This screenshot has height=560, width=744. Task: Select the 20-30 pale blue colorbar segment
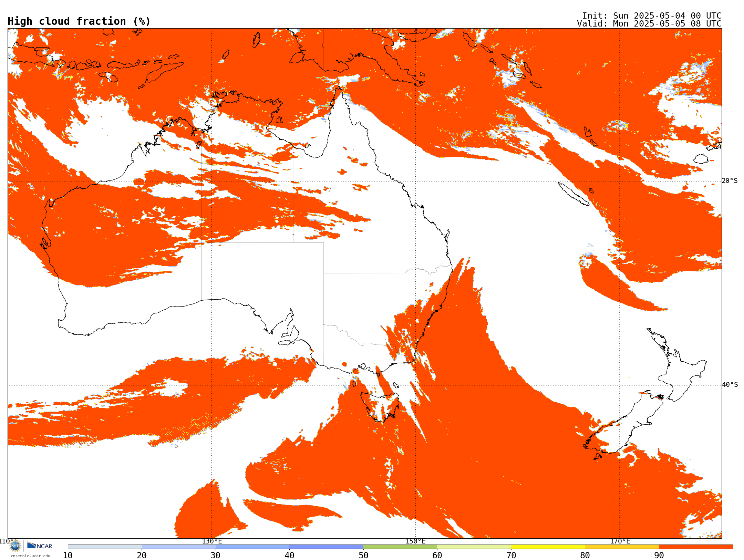[x=178, y=547]
